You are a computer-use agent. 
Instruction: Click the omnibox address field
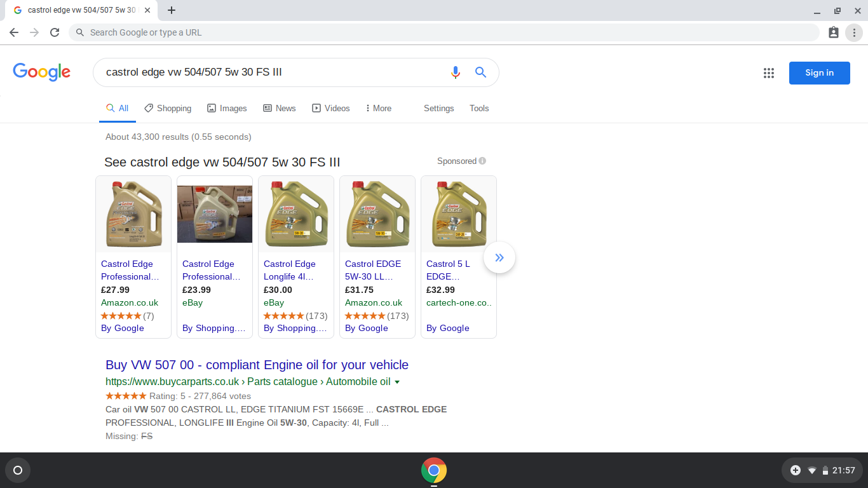point(444,32)
